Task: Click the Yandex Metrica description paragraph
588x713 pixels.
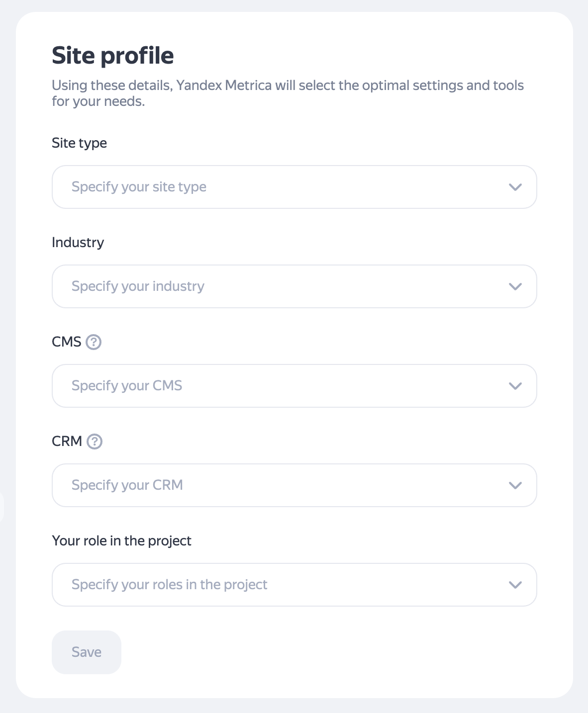Action: pyautogui.click(x=288, y=93)
